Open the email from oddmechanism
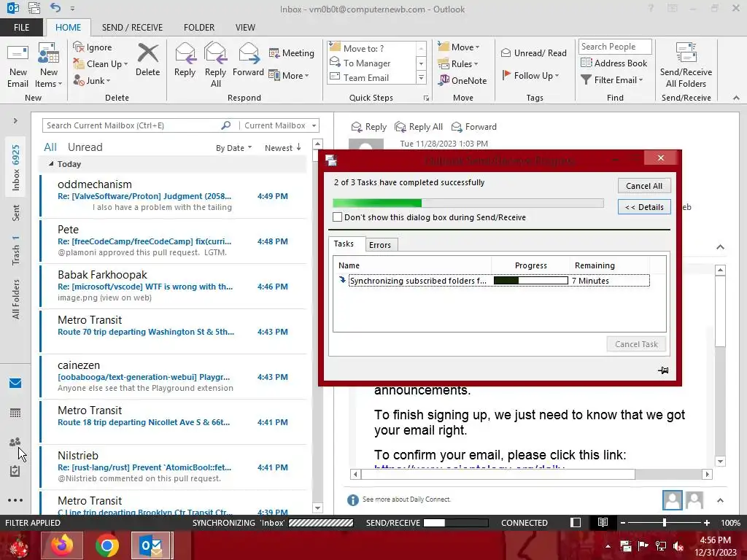This screenshot has height=560, width=747. coord(174,195)
